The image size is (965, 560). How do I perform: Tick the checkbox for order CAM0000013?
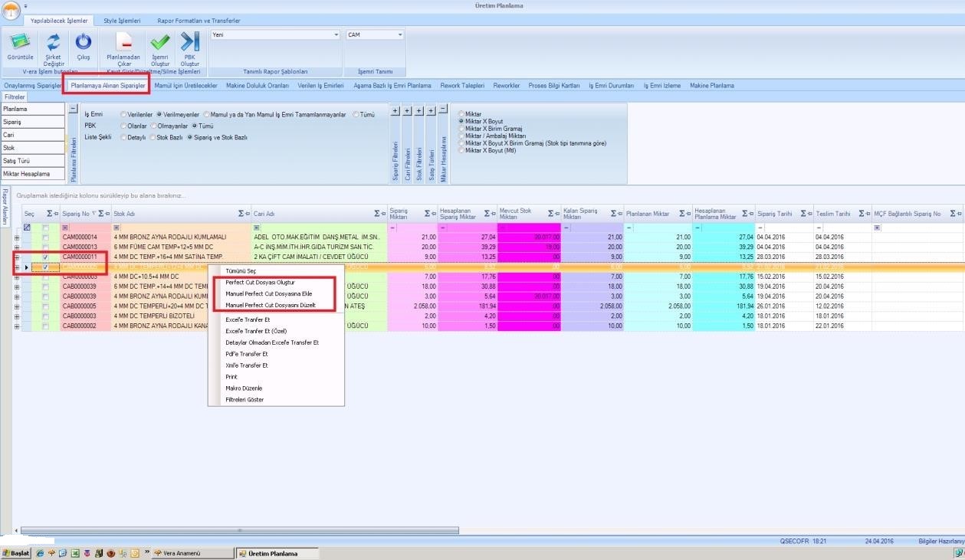pyautogui.click(x=45, y=247)
